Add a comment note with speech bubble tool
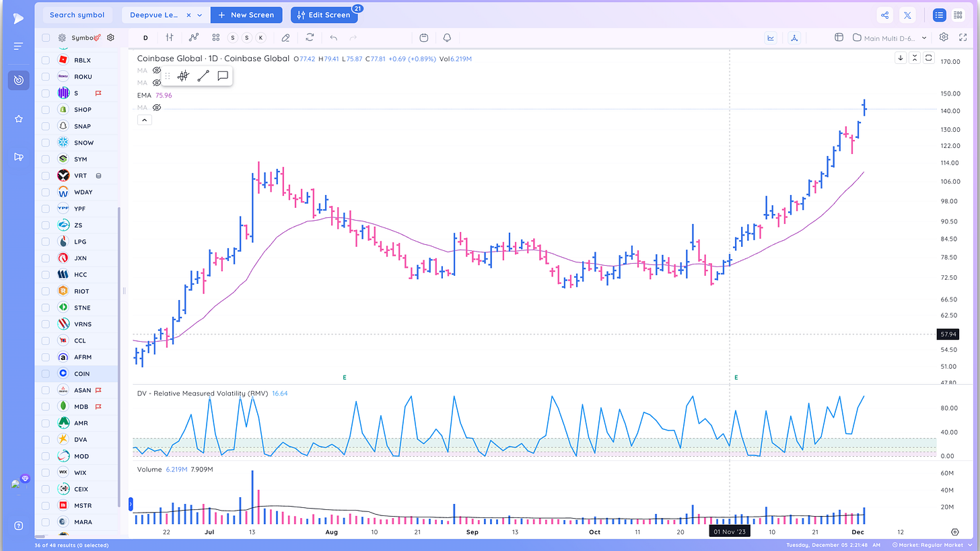 [223, 76]
